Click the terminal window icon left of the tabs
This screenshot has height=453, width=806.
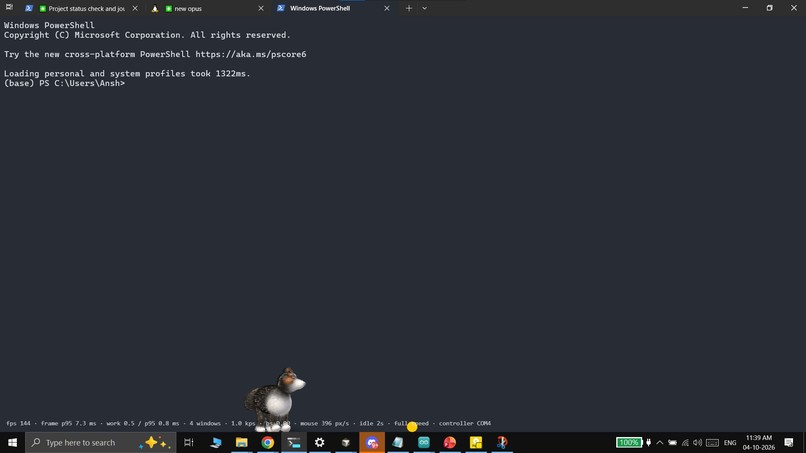pos(9,7)
